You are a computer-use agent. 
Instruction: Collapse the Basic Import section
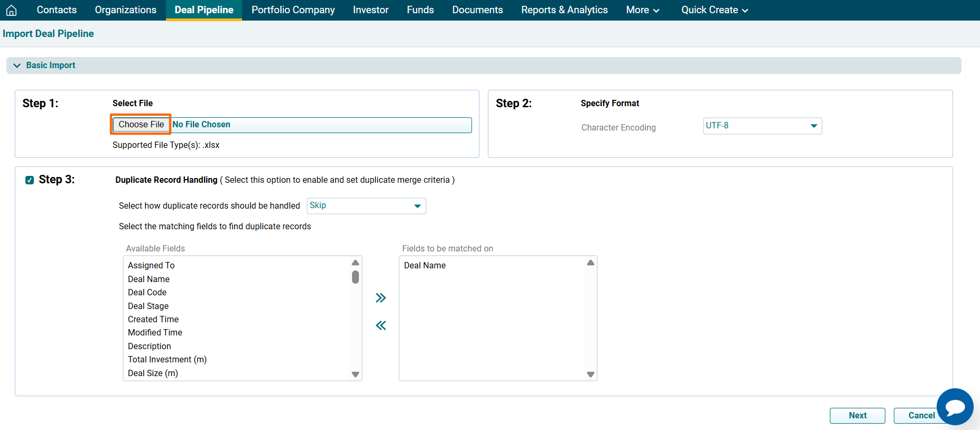click(x=17, y=66)
